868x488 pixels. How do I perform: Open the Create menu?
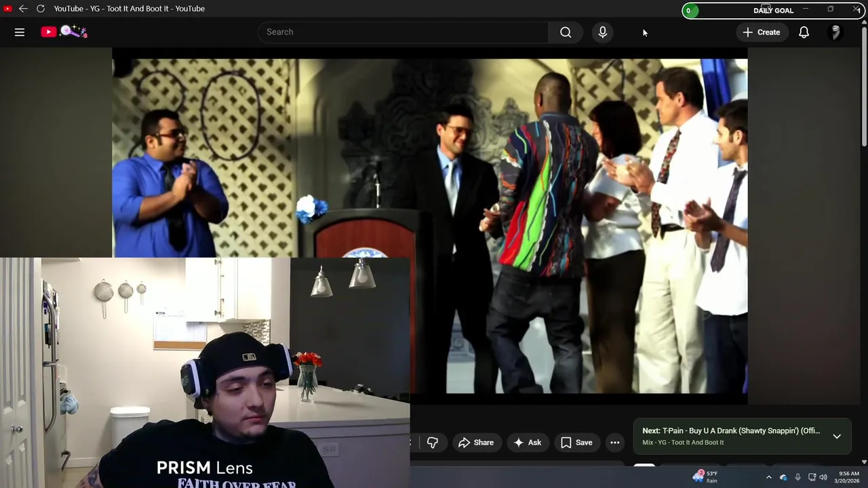(x=762, y=32)
